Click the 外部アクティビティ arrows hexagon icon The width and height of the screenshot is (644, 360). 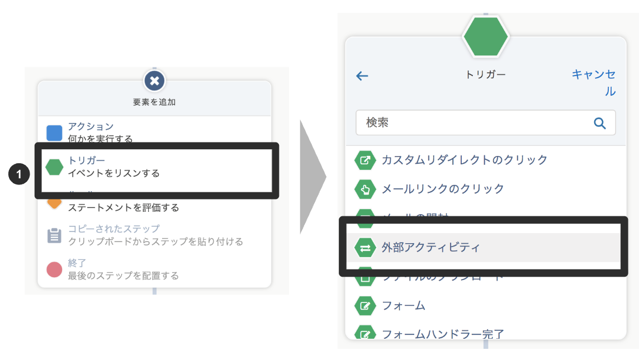[365, 247]
